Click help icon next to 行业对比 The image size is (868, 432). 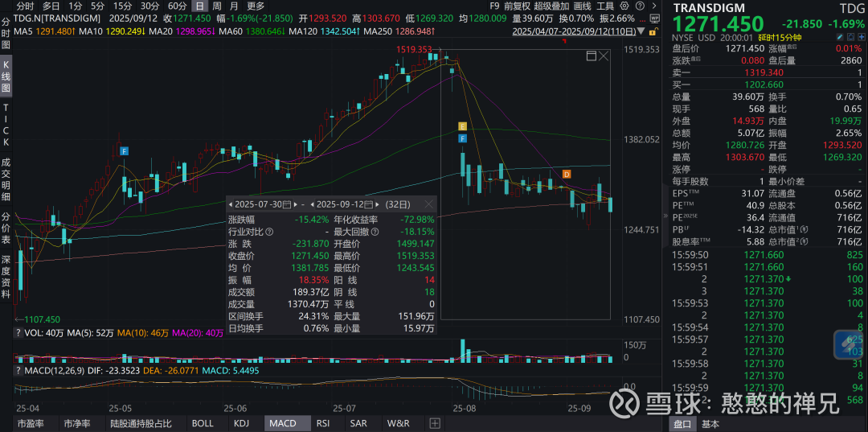pyautogui.click(x=269, y=232)
